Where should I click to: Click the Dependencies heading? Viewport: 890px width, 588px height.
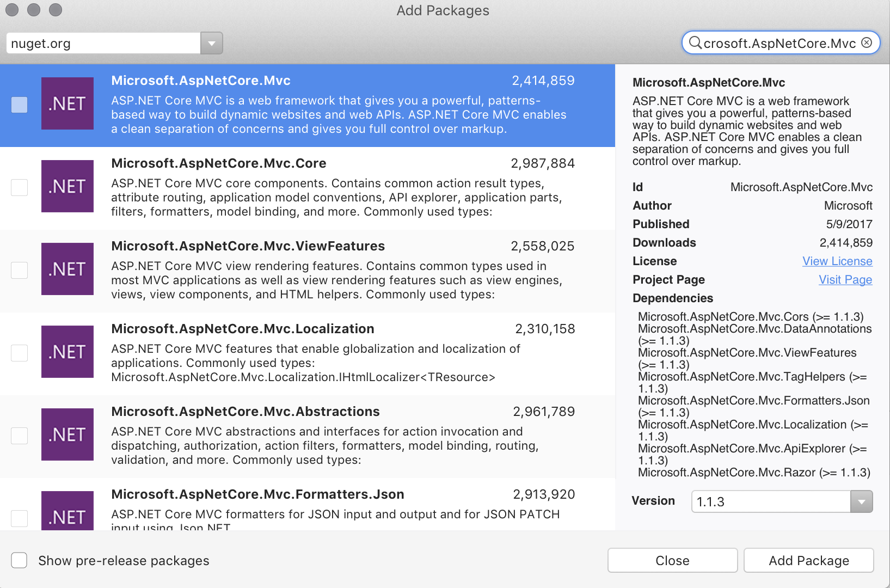click(x=673, y=298)
